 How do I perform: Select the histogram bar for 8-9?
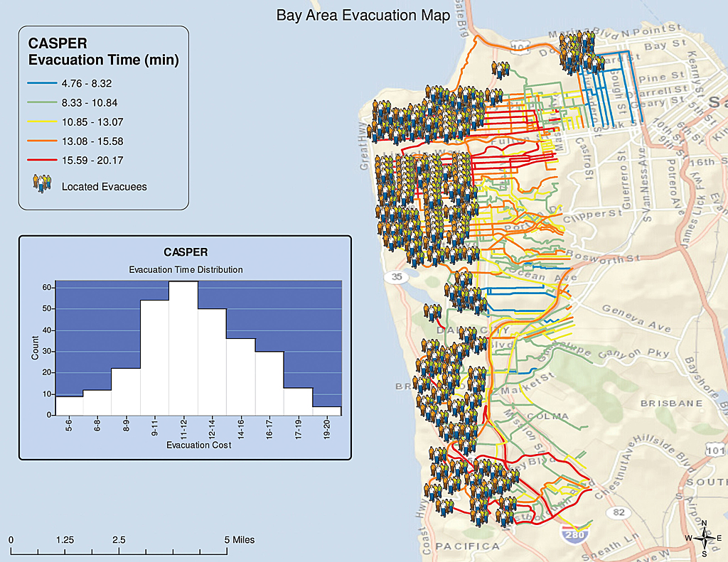pos(127,391)
